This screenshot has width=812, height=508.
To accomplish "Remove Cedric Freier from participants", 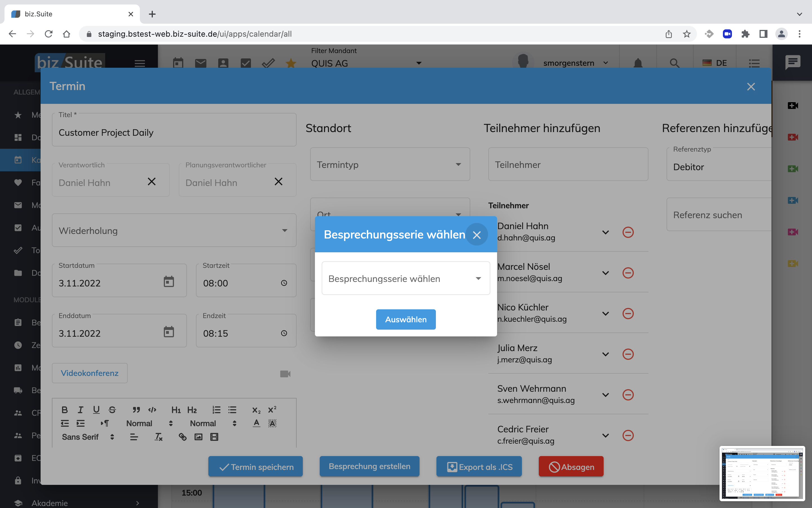I will [x=628, y=435].
